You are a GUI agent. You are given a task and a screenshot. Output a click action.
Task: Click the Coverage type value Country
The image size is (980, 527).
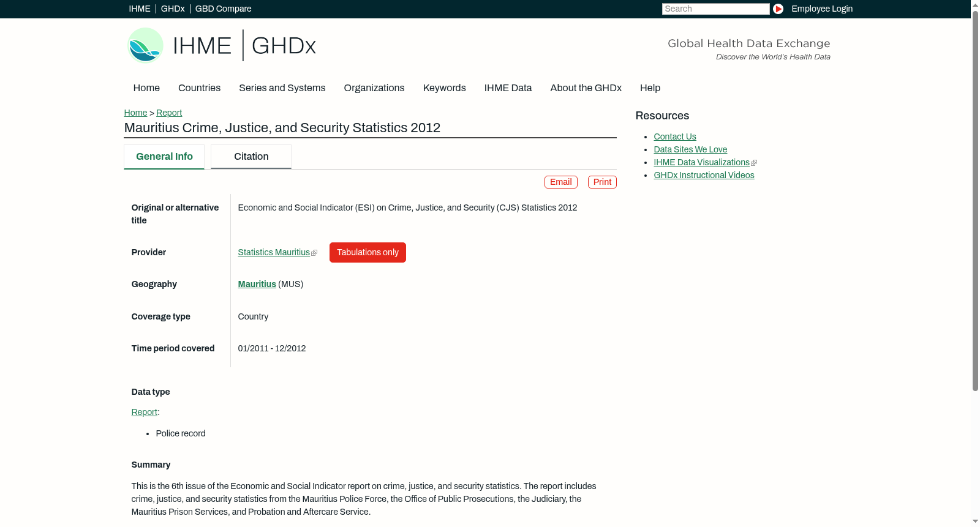[253, 317]
